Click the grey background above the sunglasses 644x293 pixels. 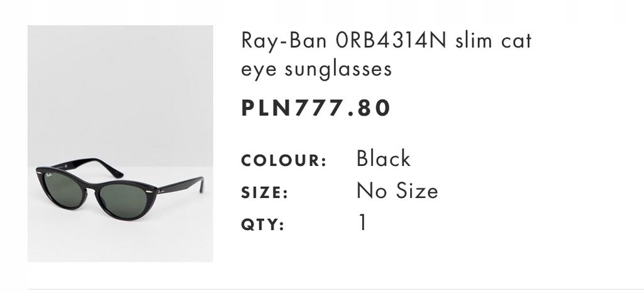[120, 82]
